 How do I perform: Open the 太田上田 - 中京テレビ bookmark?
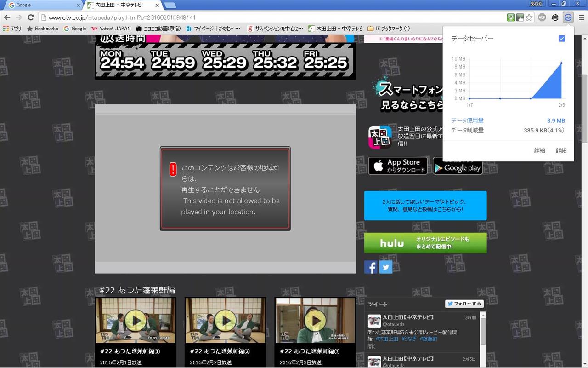click(335, 29)
